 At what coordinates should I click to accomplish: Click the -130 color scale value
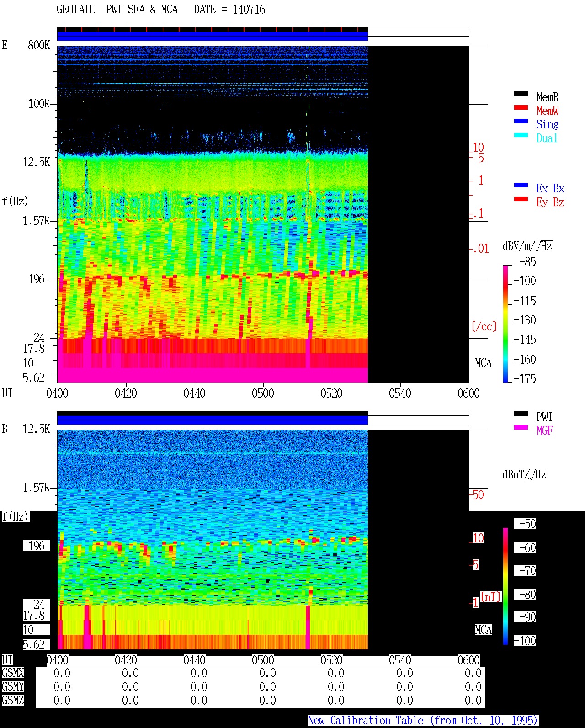tap(525, 320)
